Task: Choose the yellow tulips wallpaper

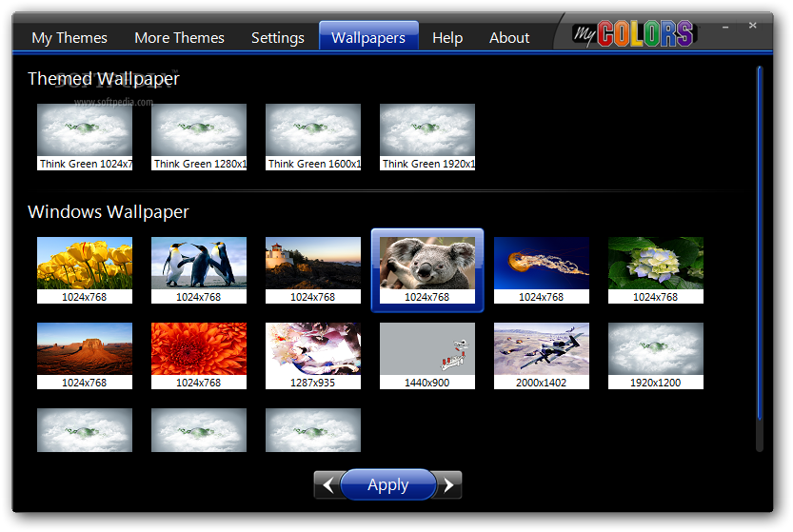Action: pos(85,270)
